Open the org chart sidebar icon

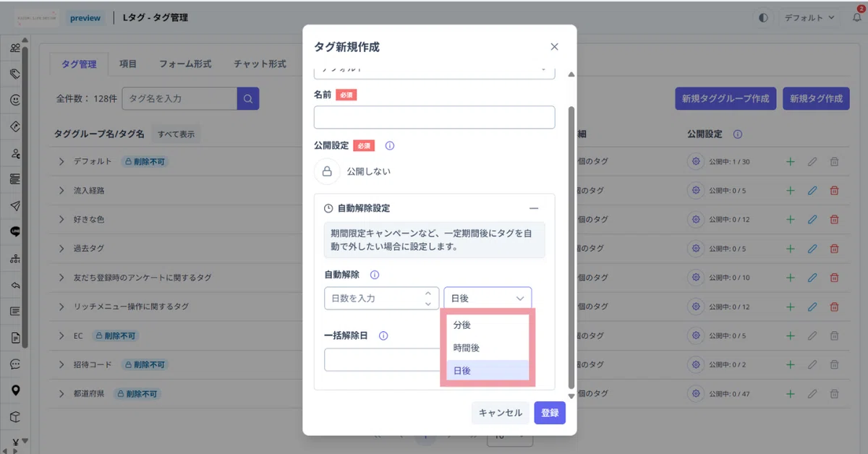pos(15,258)
